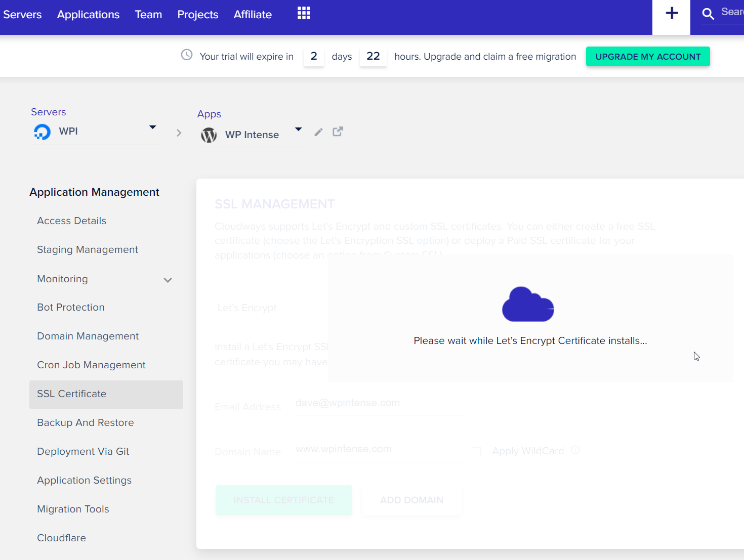
Task: Open Servers in top navigation
Action: click(22, 15)
